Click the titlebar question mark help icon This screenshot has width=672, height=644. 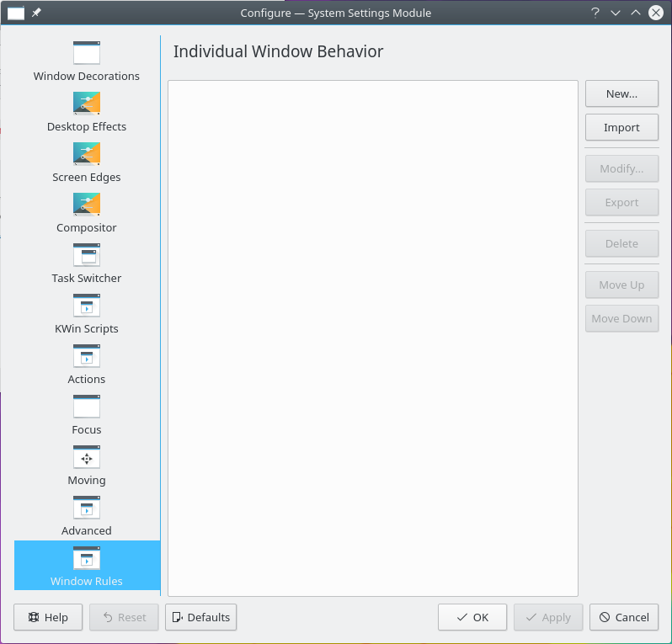click(595, 13)
